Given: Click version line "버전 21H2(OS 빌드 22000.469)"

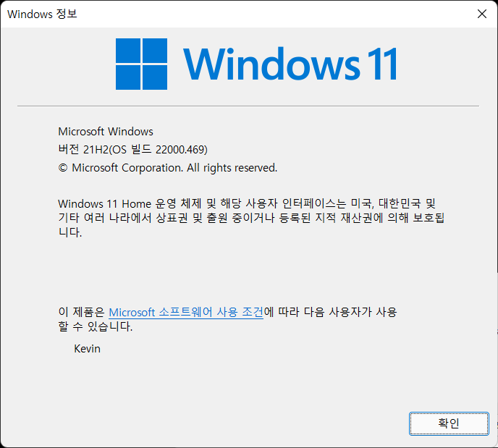Looking at the screenshot, I should (x=132, y=149).
